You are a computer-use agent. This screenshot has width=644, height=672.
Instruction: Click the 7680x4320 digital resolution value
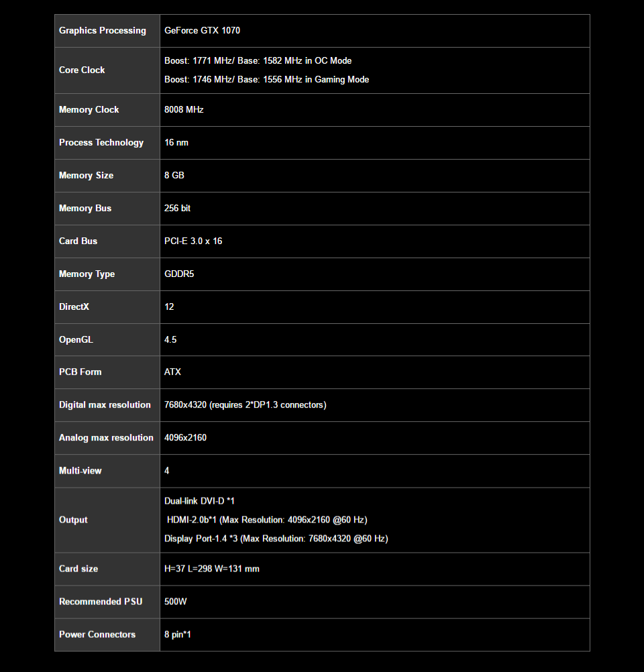click(245, 405)
